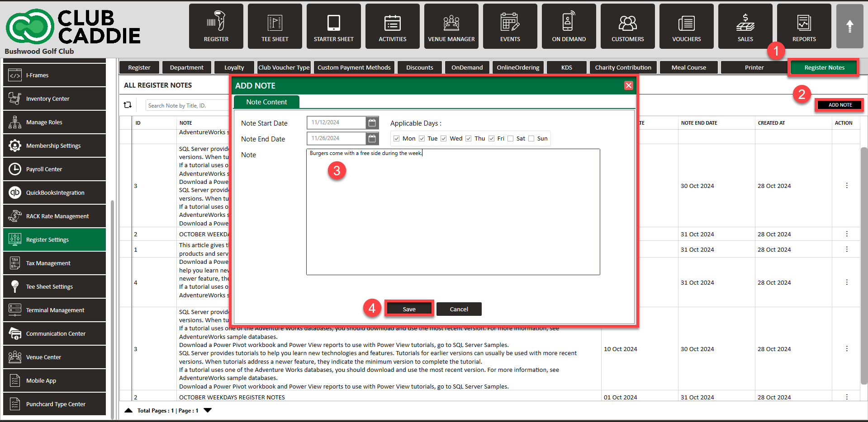The width and height of the screenshot is (868, 422).
Task: Cancel the Add Note dialog
Action: coord(459,309)
